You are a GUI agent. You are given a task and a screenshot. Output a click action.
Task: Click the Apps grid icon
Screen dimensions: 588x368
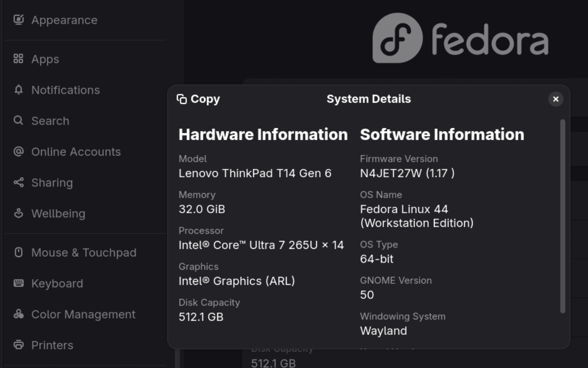[x=18, y=58]
